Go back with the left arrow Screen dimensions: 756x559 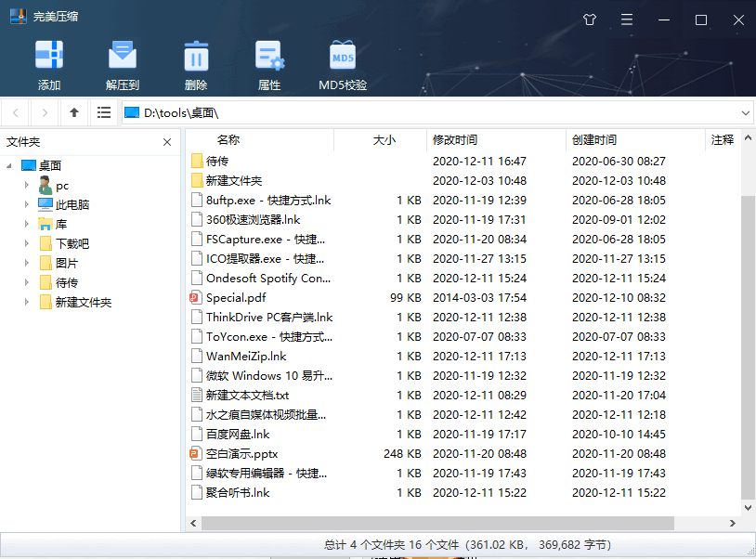coord(16,112)
